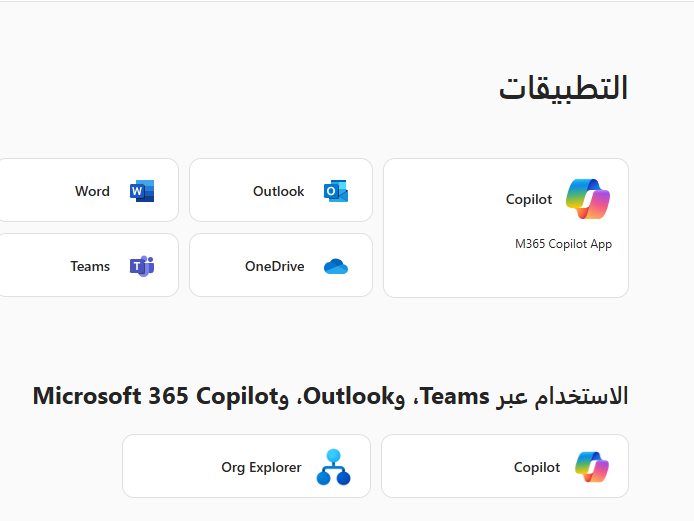Click the blue Word icon
The height and width of the screenshot is (521, 694).
[x=142, y=191]
